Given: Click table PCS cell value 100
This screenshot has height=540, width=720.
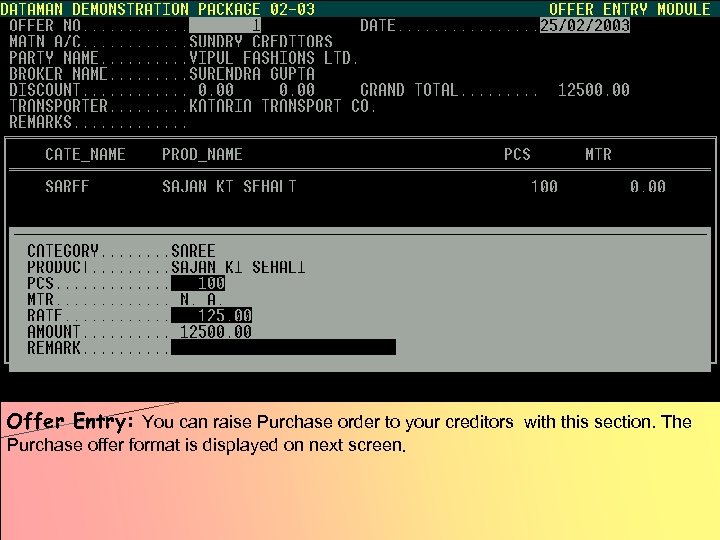Looking at the screenshot, I should tap(544, 186).
